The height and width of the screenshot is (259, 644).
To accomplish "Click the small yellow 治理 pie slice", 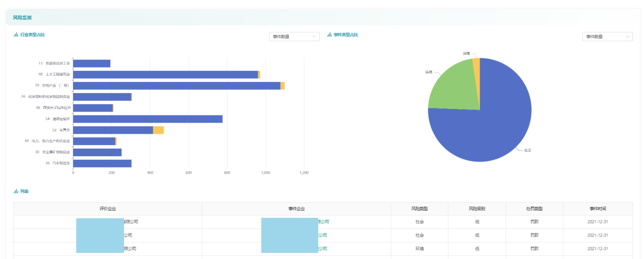I will 476,62.
